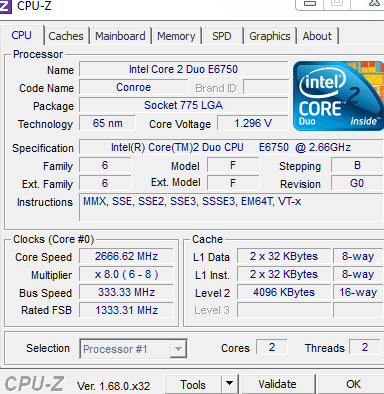Click the Level 2 associativity 16-way

(358, 292)
